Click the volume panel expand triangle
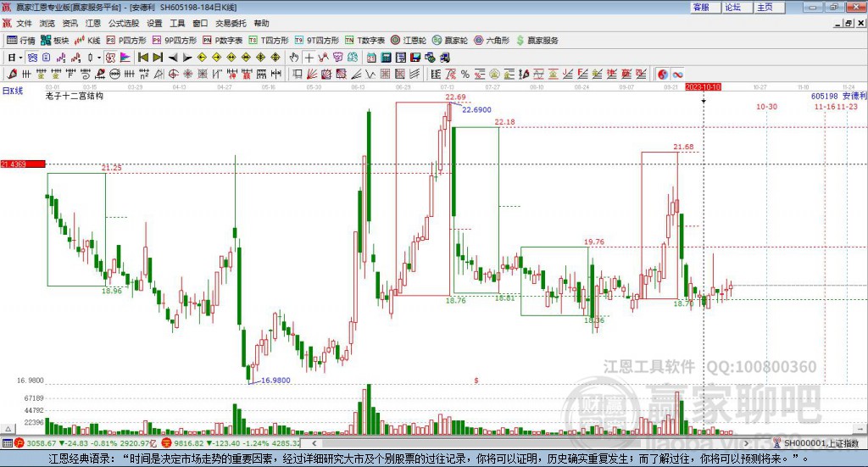The image size is (868, 467). tap(8, 429)
